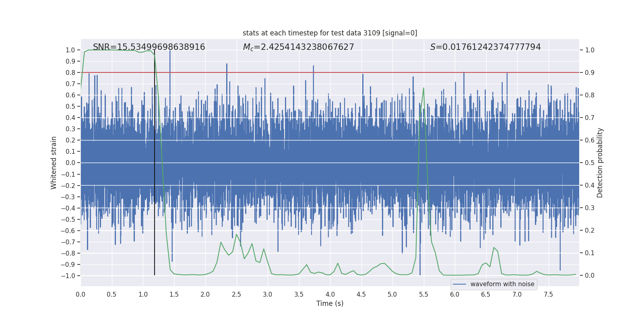Click the 0.0 tick on the Detection probability axis
The width and height of the screenshot is (644, 322).
click(x=590, y=275)
